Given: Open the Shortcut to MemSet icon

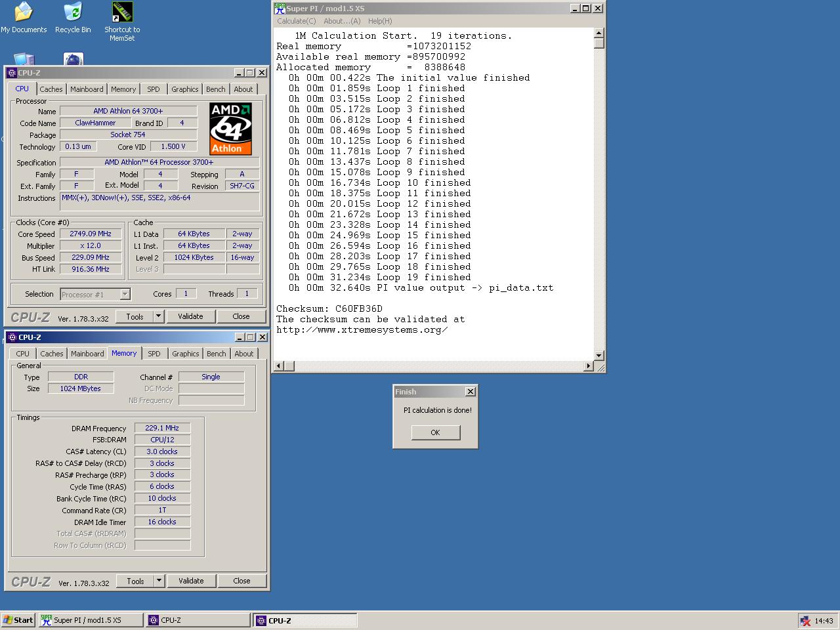Looking at the screenshot, I should [122, 22].
